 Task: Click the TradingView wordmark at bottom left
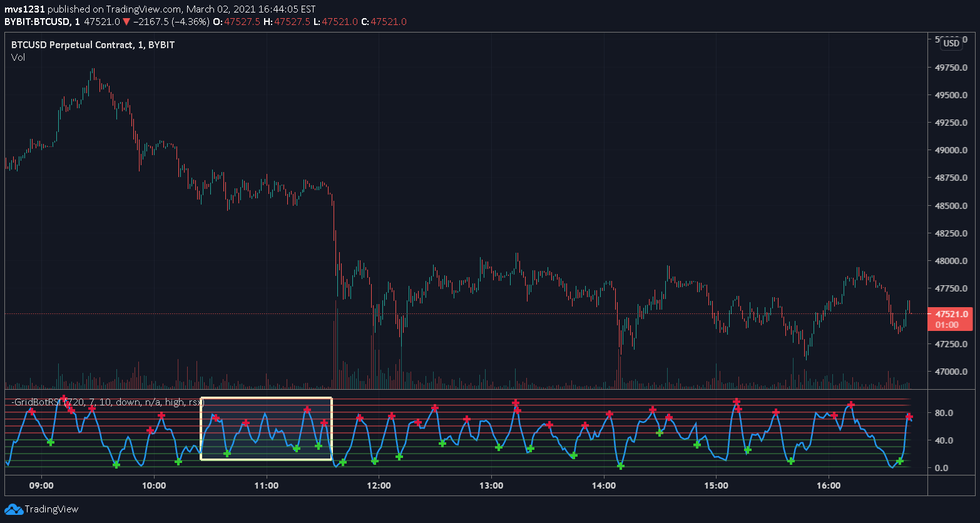pos(52,509)
